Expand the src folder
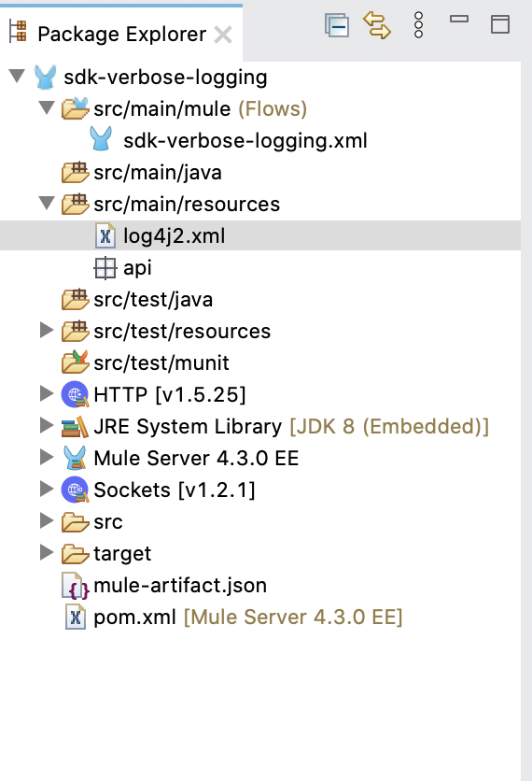Screen dimensions: 532x781 (47, 521)
